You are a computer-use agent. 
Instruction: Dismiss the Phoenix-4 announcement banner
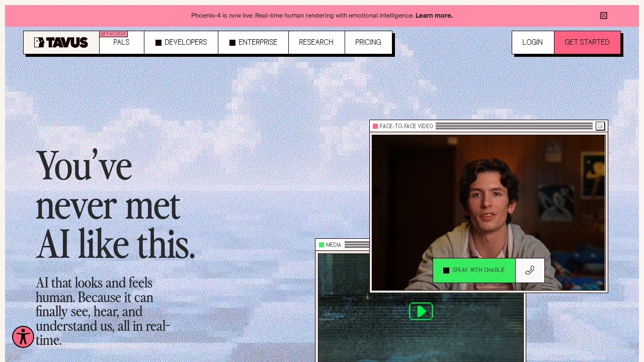click(603, 16)
